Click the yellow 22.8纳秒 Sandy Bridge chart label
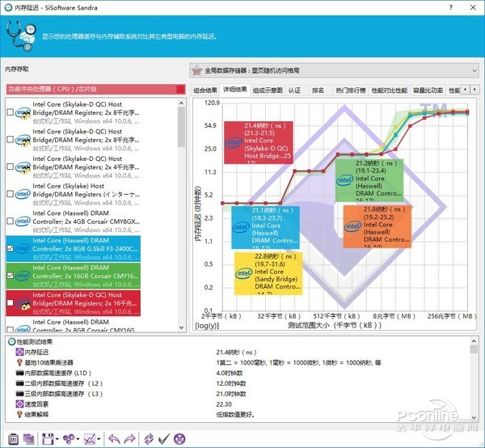Viewport: 485px width, 448px height. [x=268, y=273]
